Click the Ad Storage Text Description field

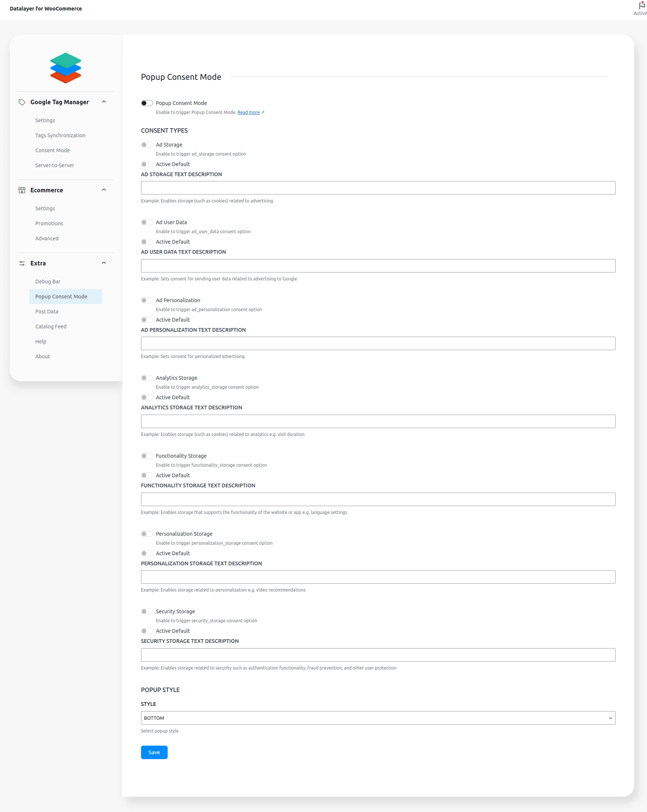pos(378,187)
